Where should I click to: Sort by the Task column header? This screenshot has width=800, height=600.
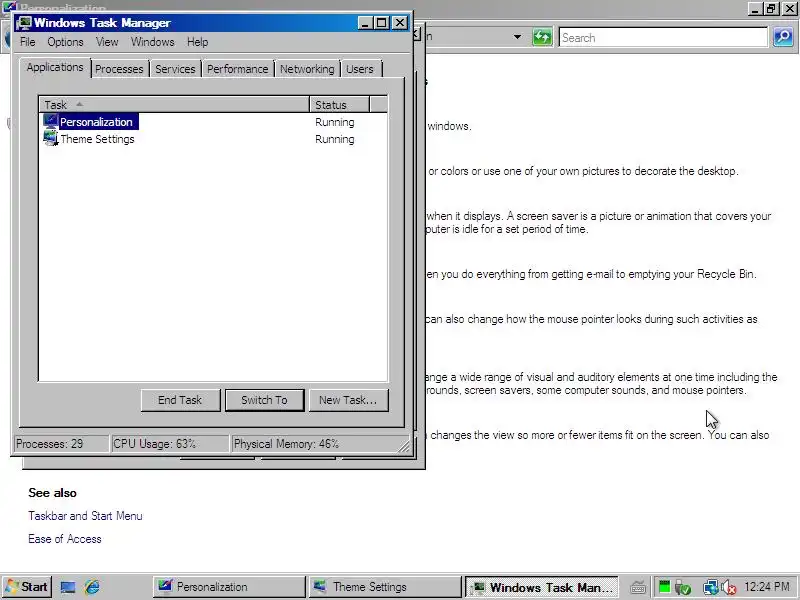point(174,105)
